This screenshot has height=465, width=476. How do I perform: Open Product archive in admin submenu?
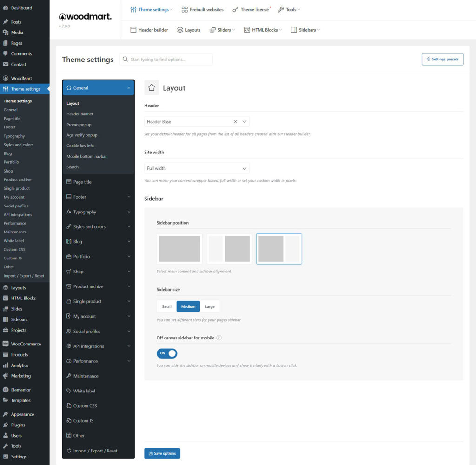pos(17,179)
